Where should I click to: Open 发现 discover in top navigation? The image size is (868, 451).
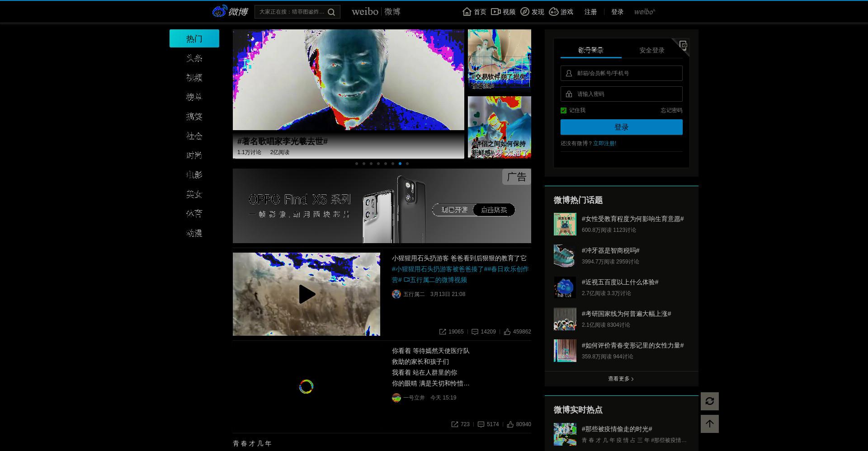click(532, 12)
